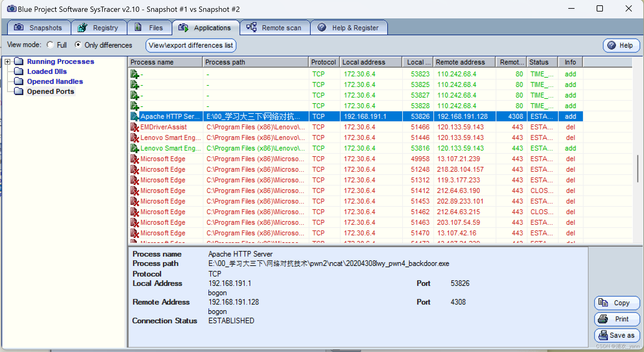Viewport: 644px width, 352px height.
Task: Click deleted icon on Microsoft Edge port 51453
Action: (135, 201)
